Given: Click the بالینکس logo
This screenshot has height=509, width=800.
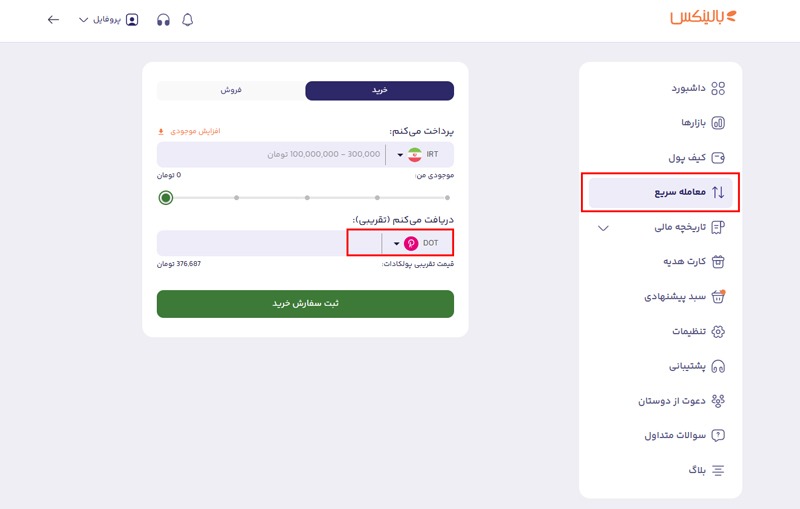Looking at the screenshot, I should point(703,17).
